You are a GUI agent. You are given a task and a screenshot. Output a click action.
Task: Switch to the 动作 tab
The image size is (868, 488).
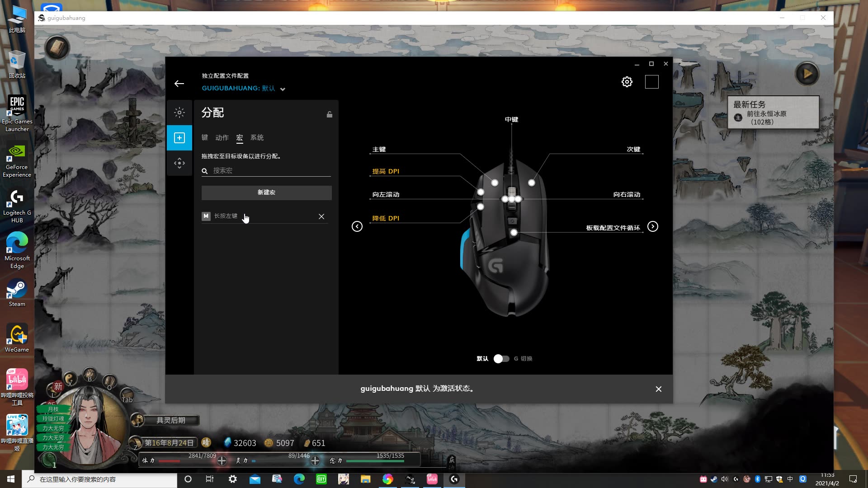[222, 137]
